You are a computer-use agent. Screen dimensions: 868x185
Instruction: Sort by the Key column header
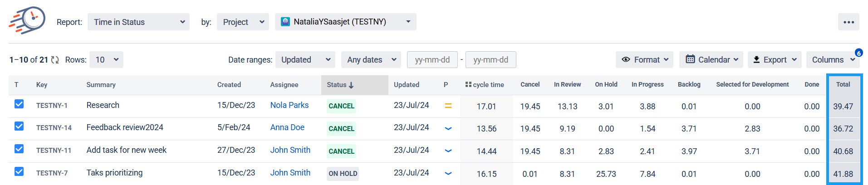coord(42,85)
